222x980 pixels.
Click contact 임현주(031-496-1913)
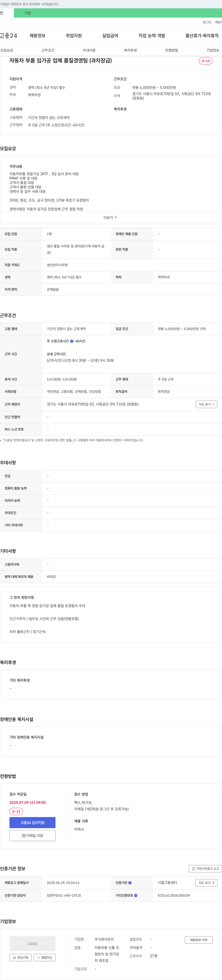coord(64,895)
